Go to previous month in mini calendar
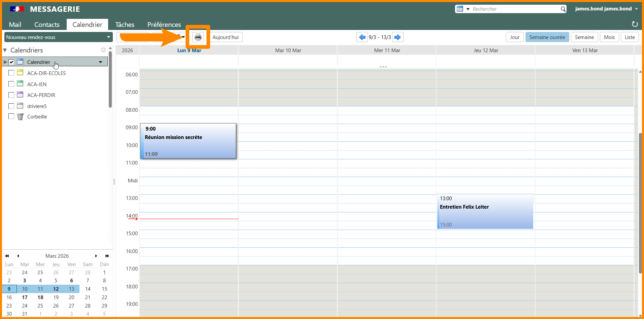This screenshot has width=644, height=319. pos(18,256)
